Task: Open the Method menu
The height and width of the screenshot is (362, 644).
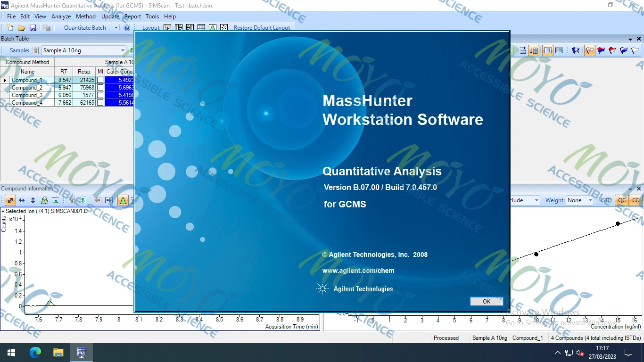Action: 86,16
